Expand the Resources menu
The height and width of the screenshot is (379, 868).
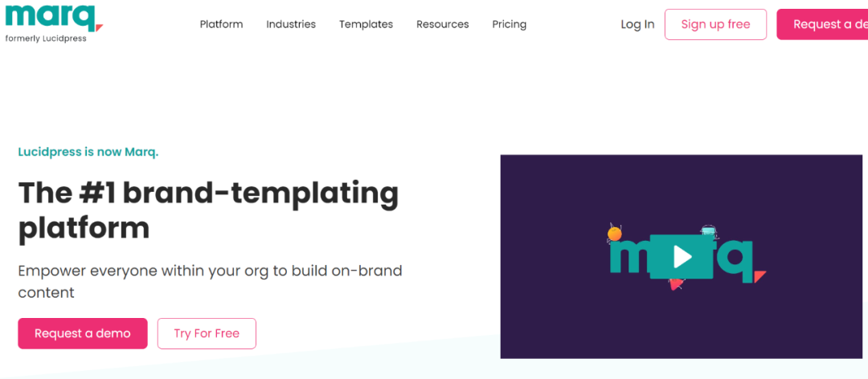point(442,24)
